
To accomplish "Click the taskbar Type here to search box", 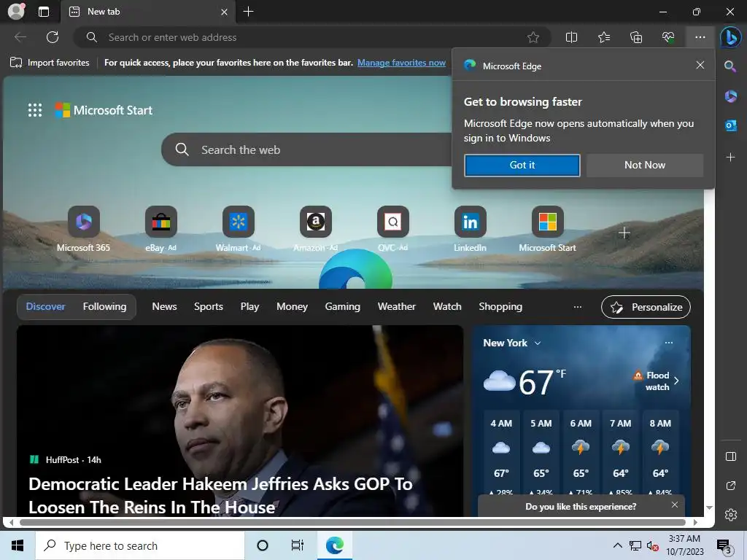I will coord(140,545).
